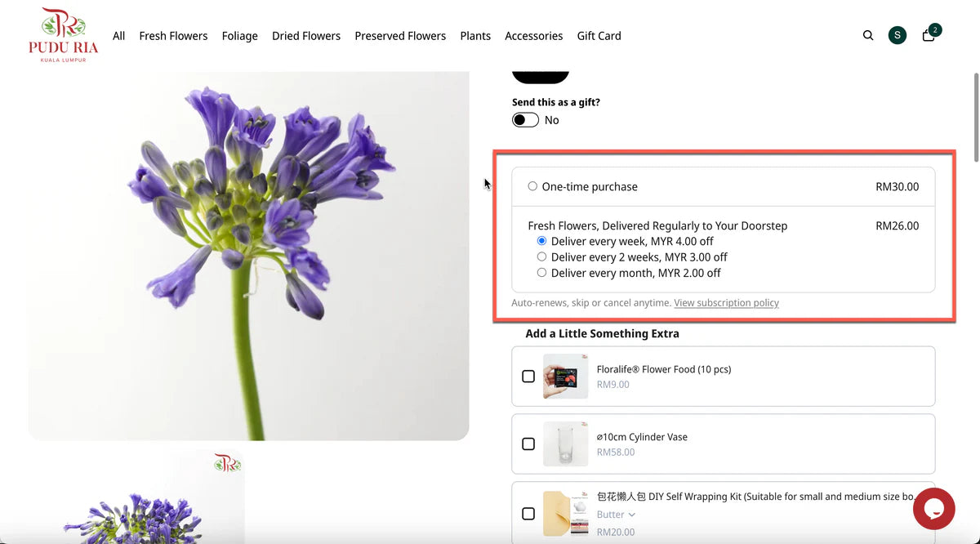Click the Pudu Ria logo

(63, 35)
